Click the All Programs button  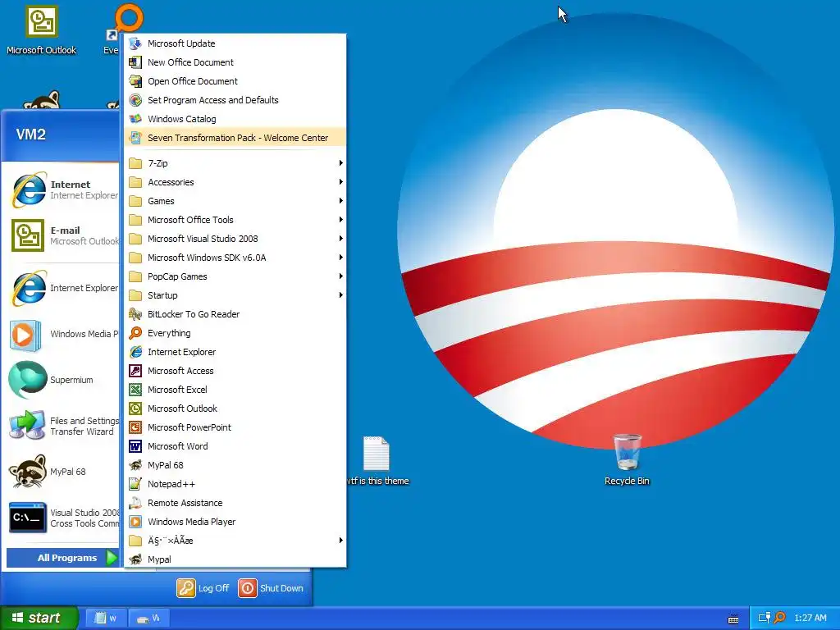click(x=62, y=558)
